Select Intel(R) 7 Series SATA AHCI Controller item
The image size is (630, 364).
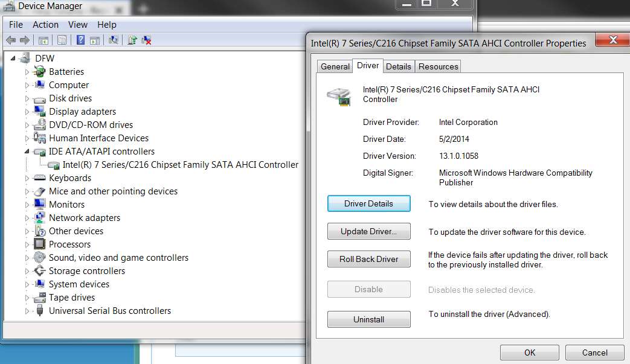181,165
